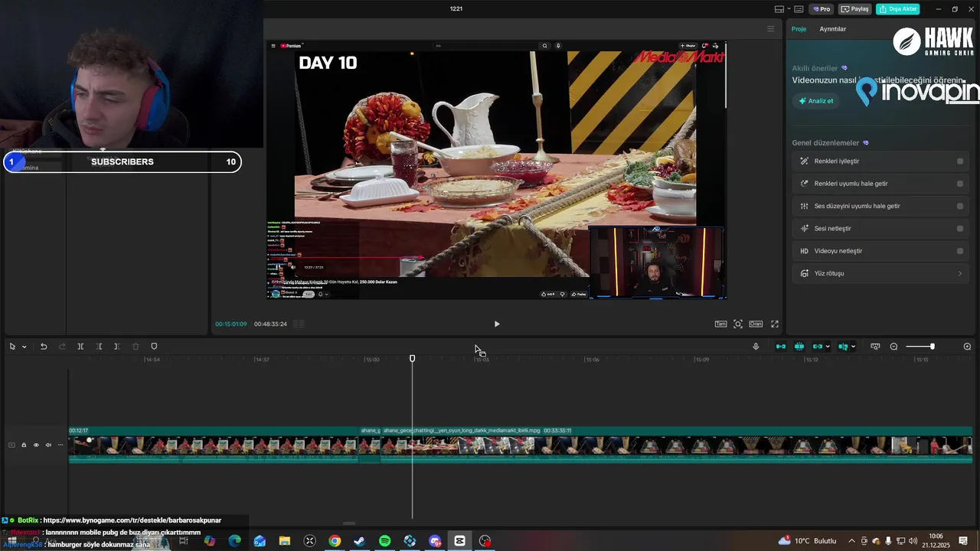Click the Paylaş share button
Screen dimensions: 980x551
pos(855,9)
